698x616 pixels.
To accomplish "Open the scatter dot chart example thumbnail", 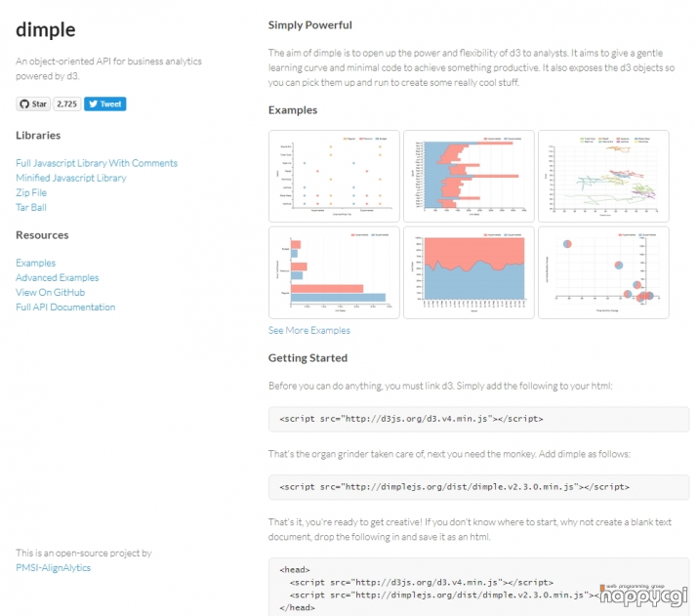I will (334, 176).
